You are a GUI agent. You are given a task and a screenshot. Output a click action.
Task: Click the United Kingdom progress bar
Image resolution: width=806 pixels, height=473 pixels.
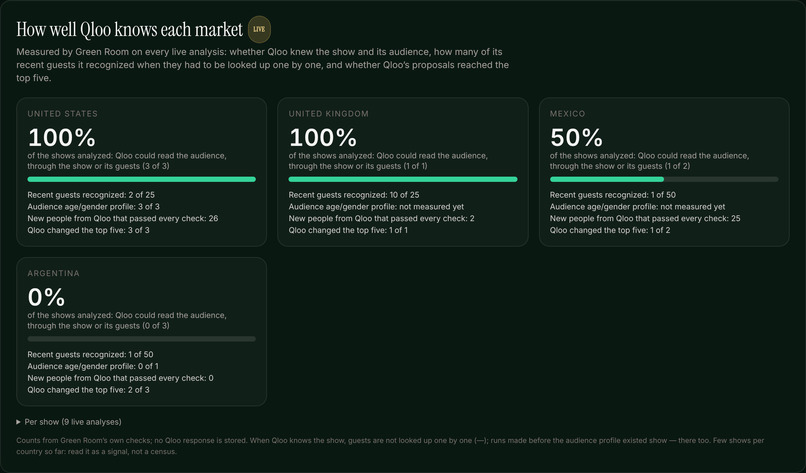tap(403, 179)
